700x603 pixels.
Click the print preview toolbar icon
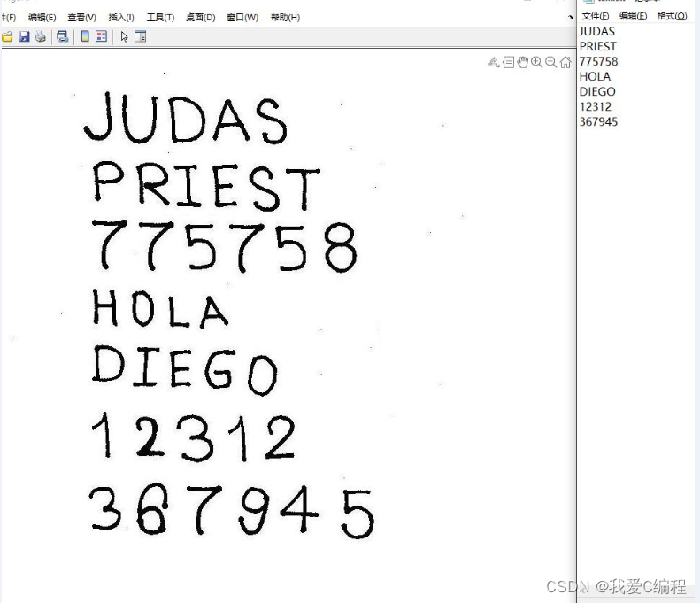pos(63,36)
